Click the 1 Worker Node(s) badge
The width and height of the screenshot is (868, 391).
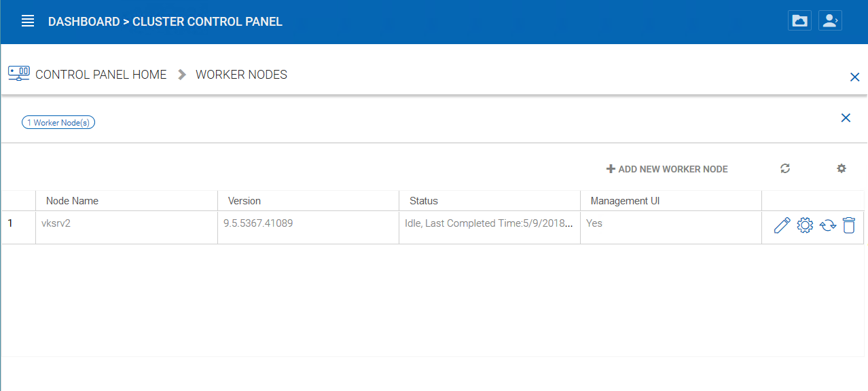coord(58,123)
